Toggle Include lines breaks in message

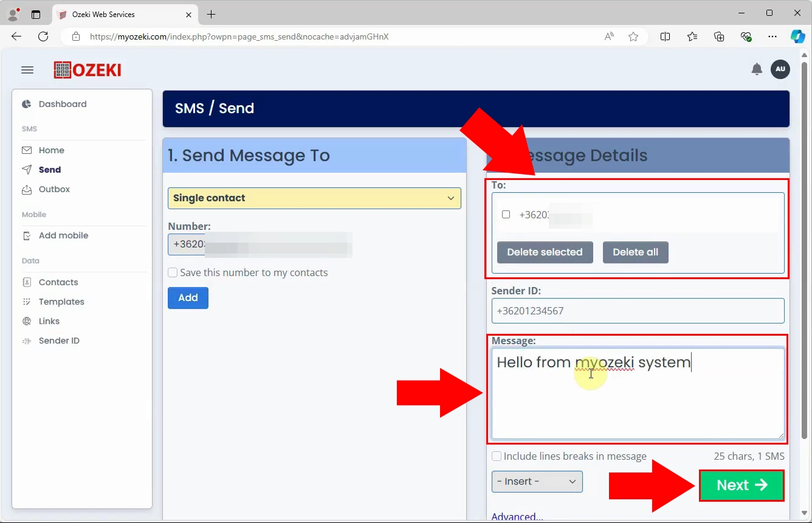[x=497, y=456]
